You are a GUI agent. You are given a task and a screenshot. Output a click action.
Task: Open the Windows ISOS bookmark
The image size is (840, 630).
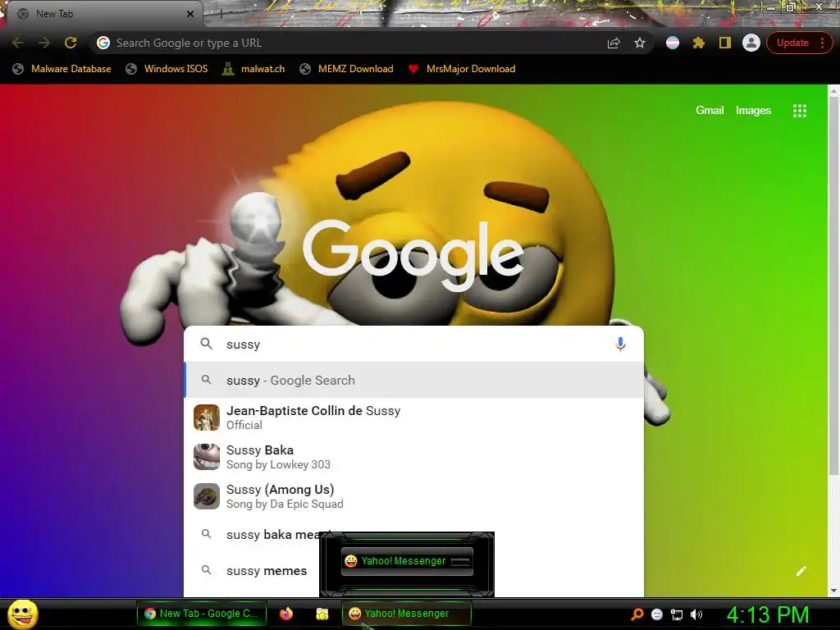167,69
